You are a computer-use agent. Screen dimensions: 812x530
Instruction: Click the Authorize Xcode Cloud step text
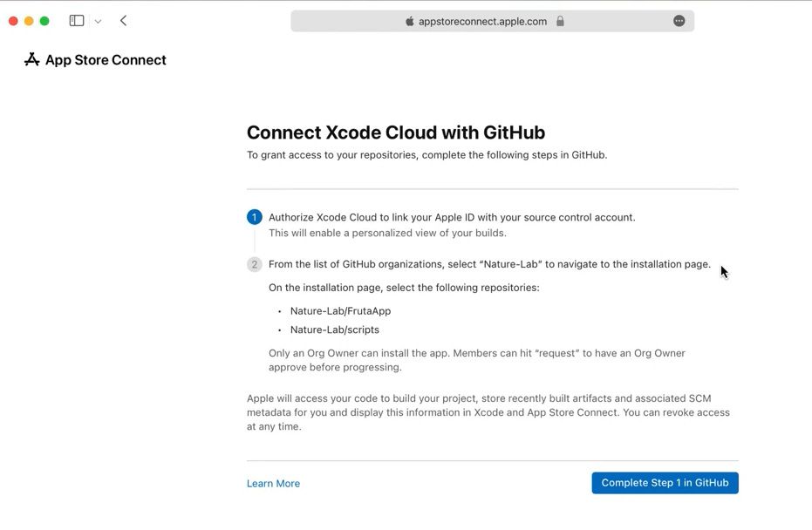click(x=452, y=217)
